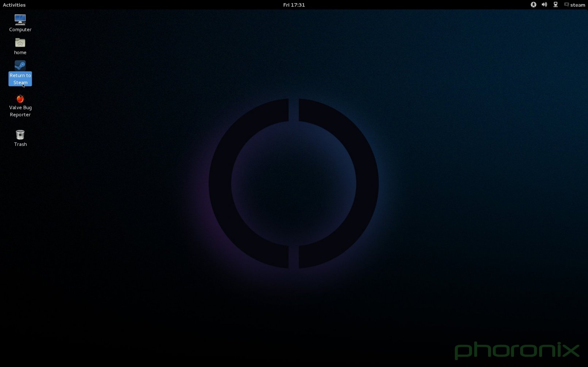Click the "home" text label
Image resolution: width=588 pixels, height=367 pixels.
(20, 52)
